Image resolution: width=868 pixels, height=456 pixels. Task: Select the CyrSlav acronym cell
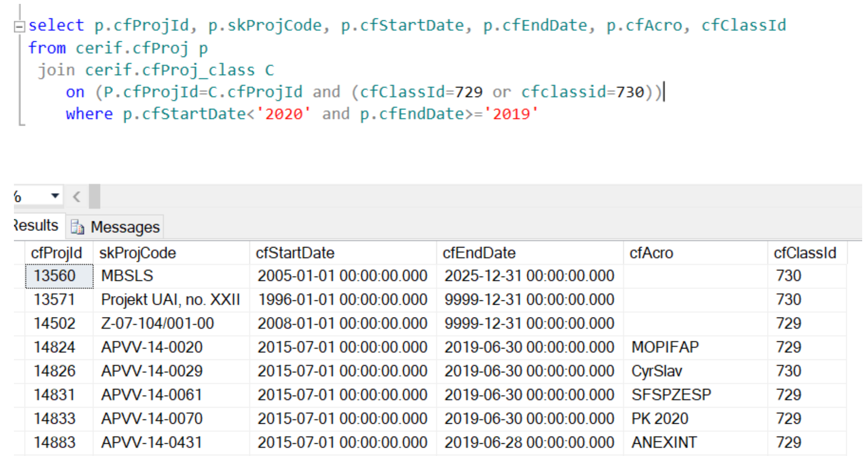tap(656, 371)
